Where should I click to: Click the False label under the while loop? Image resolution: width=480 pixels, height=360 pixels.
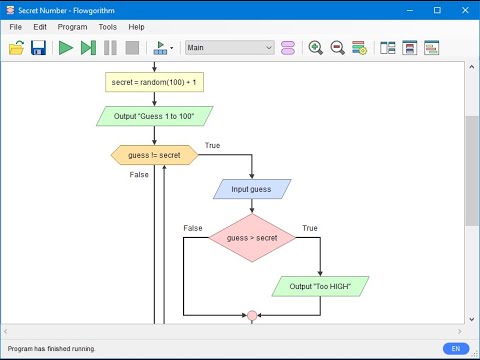(x=139, y=175)
